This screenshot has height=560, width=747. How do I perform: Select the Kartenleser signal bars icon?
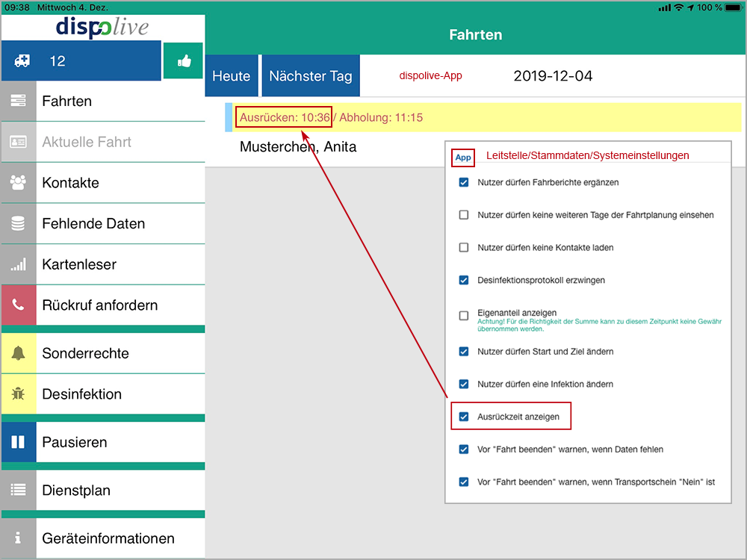19,264
